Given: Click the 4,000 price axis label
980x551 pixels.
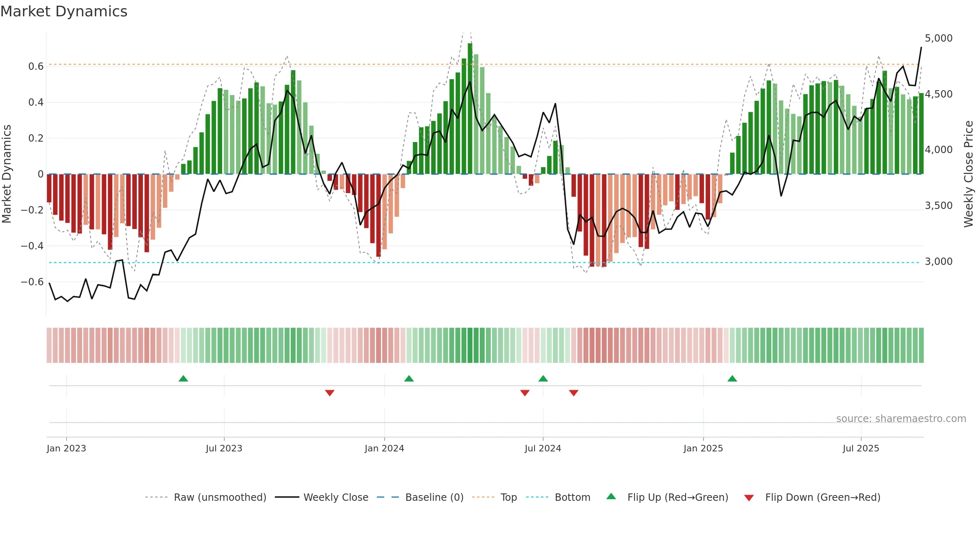Looking at the screenshot, I should point(939,149).
